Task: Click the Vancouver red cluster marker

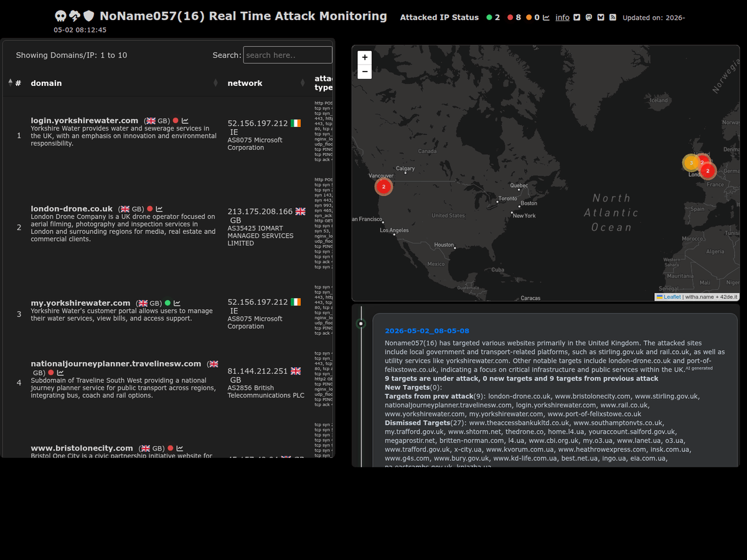Action: (x=383, y=187)
